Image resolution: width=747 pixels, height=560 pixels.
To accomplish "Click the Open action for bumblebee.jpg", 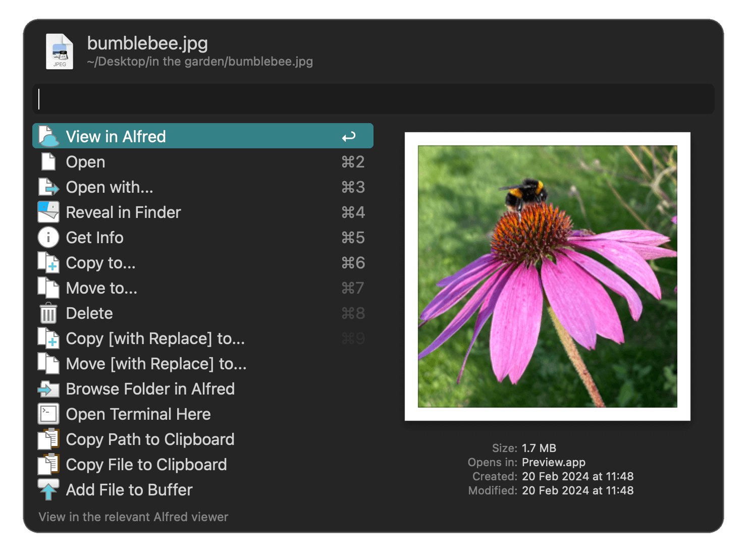I will (x=85, y=161).
